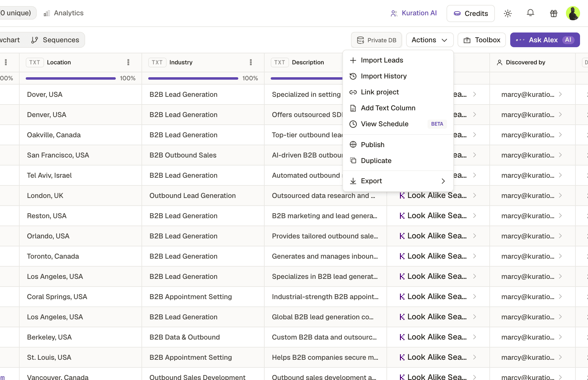The width and height of the screenshot is (588, 380).
Task: Open the notifications bell
Action: point(530,13)
